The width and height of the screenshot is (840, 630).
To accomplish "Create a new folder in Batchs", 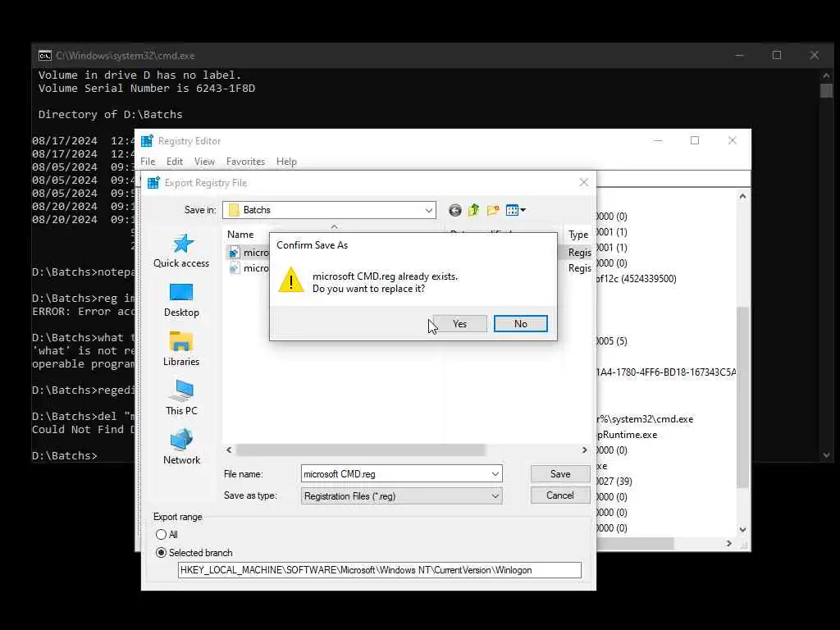I will coord(493,211).
